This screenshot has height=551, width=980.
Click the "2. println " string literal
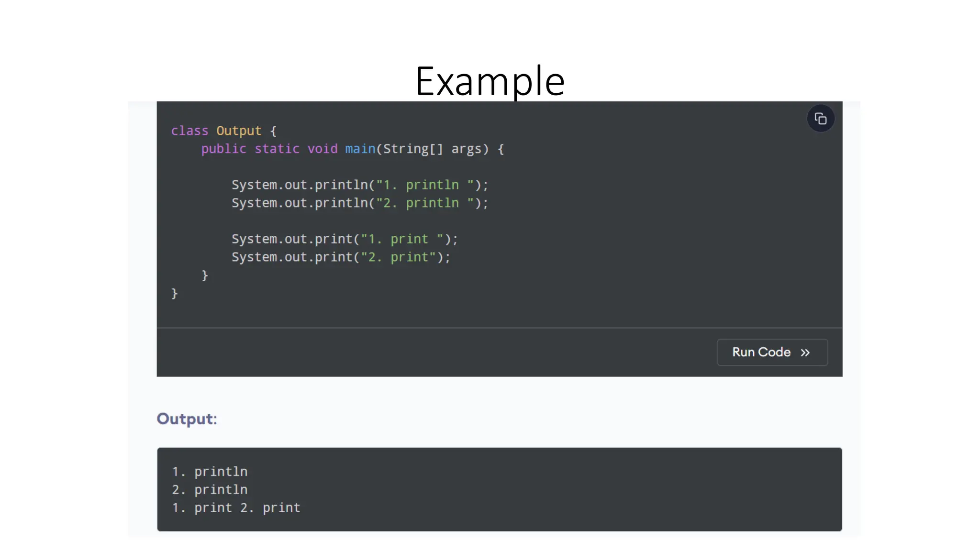[x=424, y=203]
